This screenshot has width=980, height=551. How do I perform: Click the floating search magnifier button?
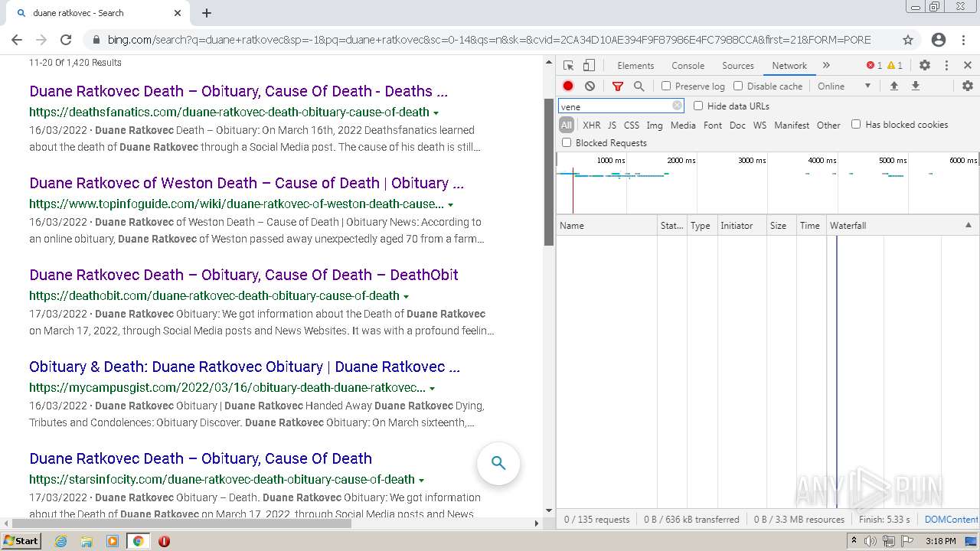click(498, 463)
